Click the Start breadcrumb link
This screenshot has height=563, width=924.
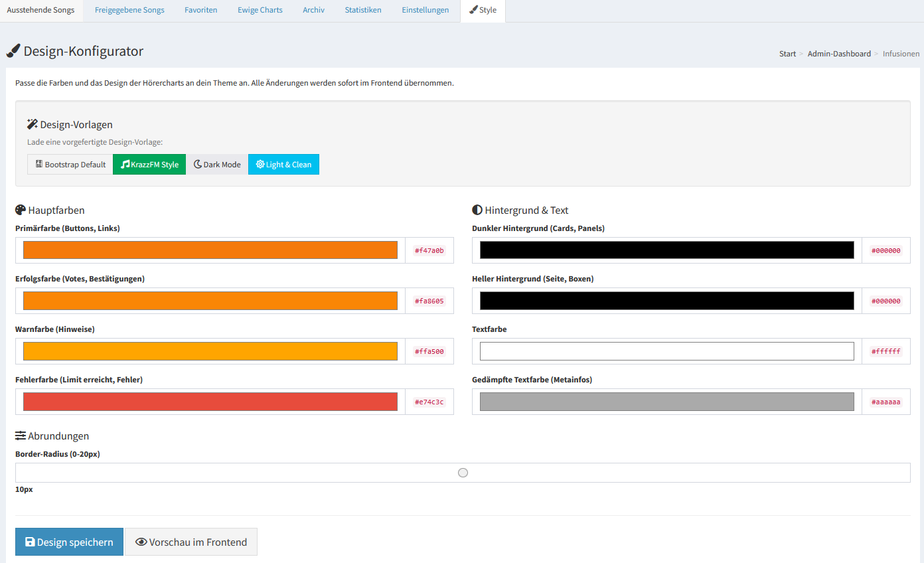[787, 54]
